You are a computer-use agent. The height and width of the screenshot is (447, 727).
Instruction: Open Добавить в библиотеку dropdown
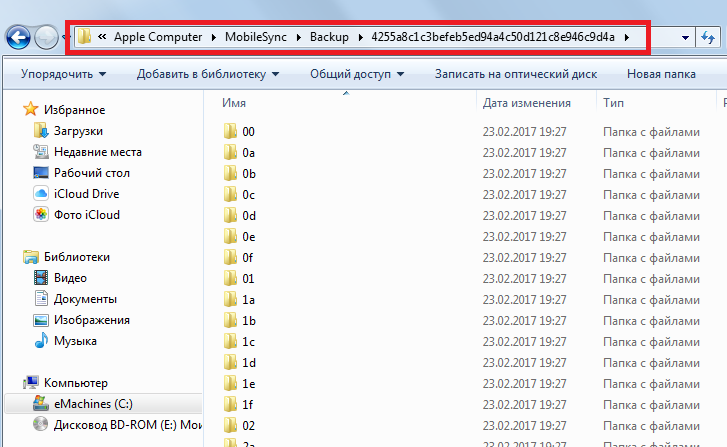click(x=207, y=74)
